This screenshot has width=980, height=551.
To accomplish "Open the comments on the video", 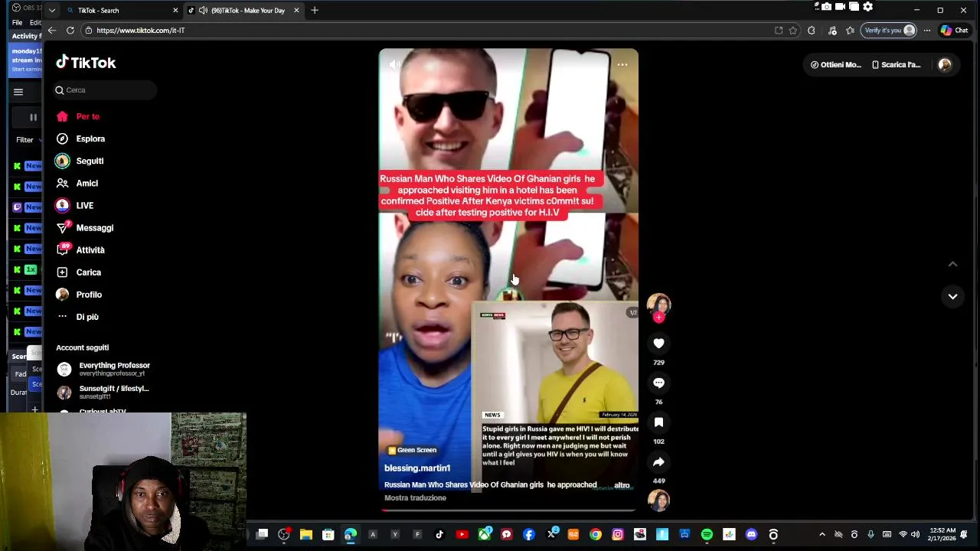I will point(658,383).
